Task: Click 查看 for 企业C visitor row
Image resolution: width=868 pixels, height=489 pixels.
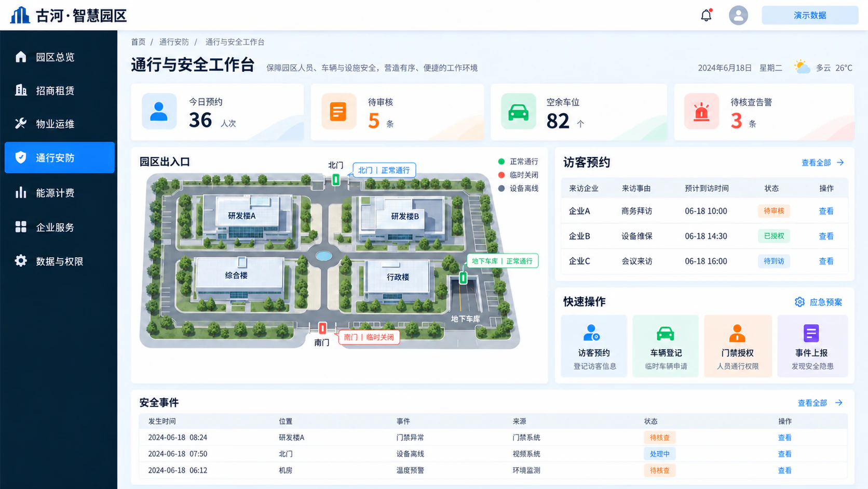Action: (826, 261)
